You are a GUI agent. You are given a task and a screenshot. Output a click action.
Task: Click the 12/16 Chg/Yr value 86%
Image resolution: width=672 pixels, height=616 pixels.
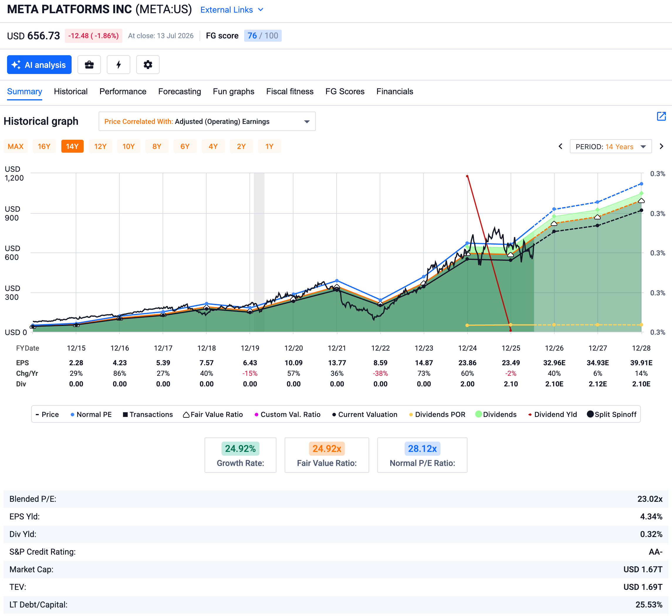click(120, 373)
